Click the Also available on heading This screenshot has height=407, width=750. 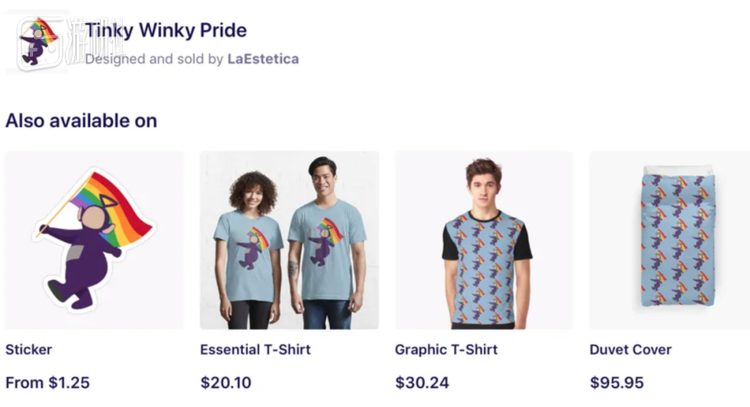coord(81,121)
